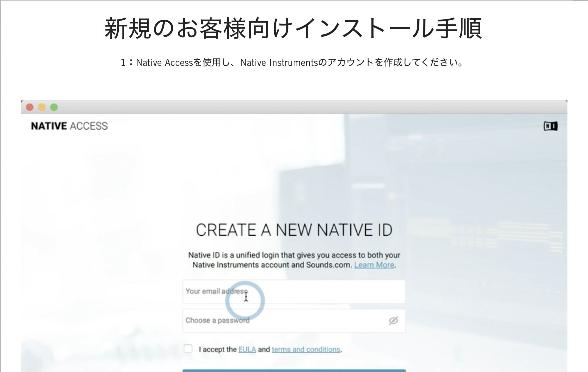Open the Learn More link

coord(374,265)
